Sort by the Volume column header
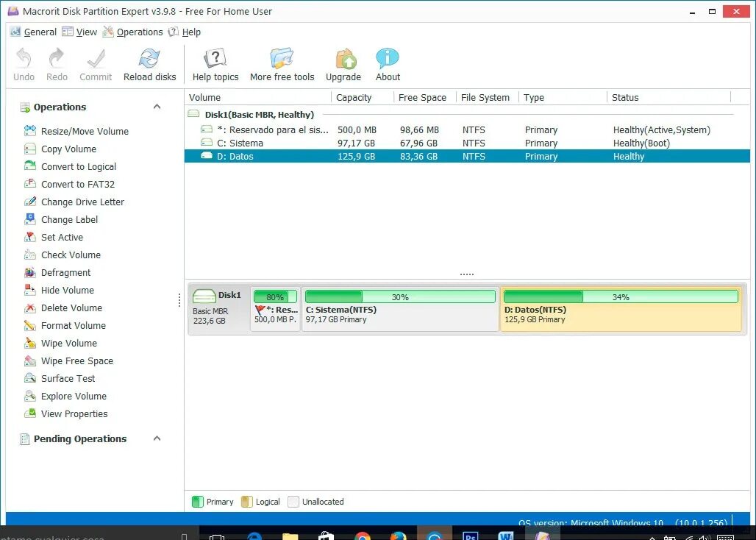 258,97
